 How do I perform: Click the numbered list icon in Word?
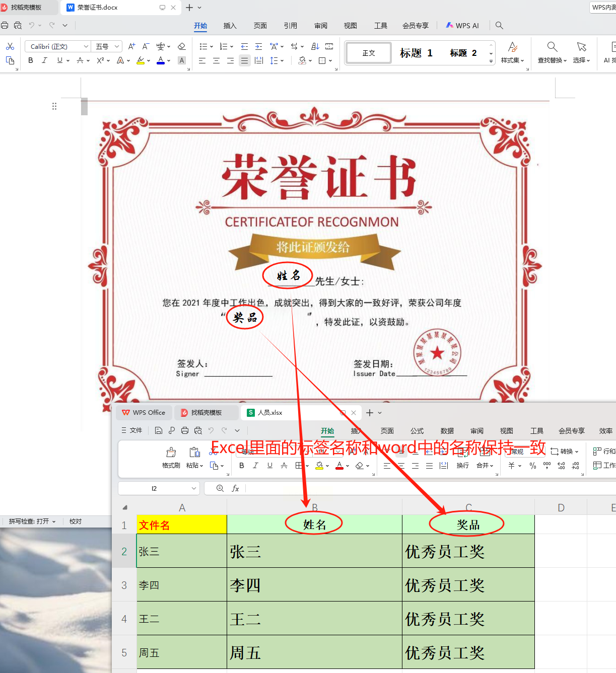(224, 46)
